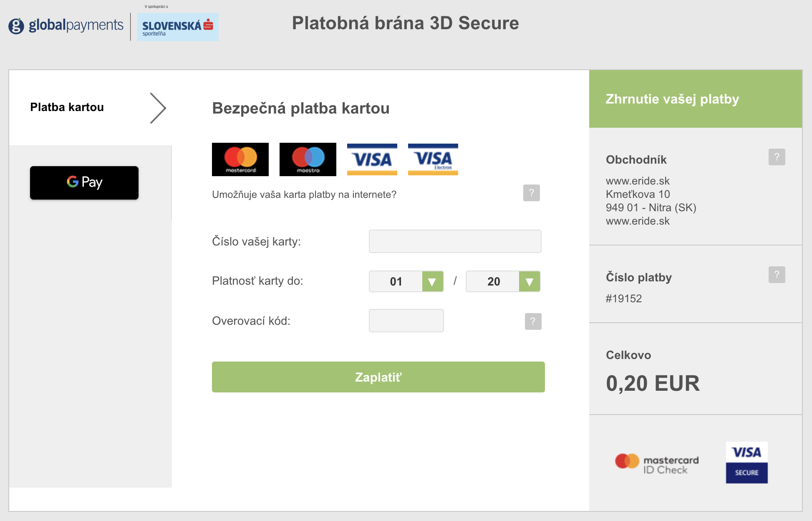
Task: Click the Global Payments logo
Action: (66, 26)
